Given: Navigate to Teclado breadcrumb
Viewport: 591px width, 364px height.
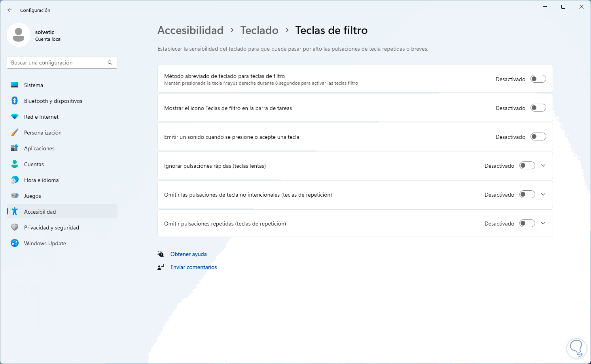Looking at the screenshot, I should [x=259, y=30].
